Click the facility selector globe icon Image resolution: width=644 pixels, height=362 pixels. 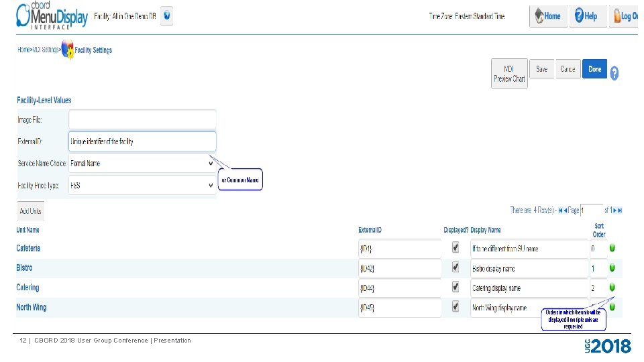click(167, 16)
